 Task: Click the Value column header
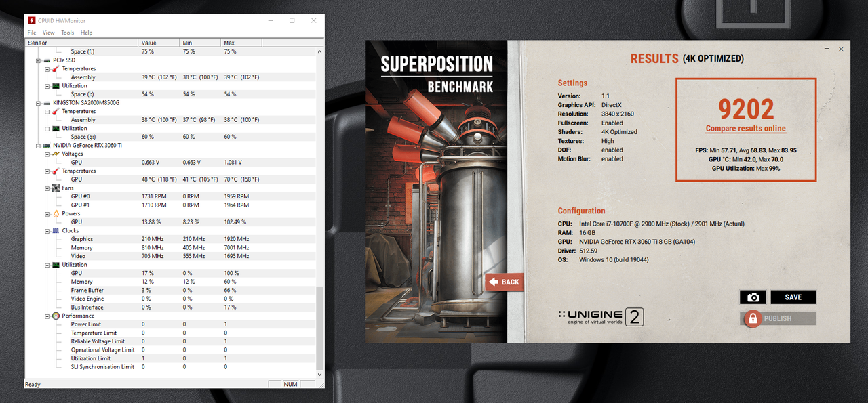point(159,43)
